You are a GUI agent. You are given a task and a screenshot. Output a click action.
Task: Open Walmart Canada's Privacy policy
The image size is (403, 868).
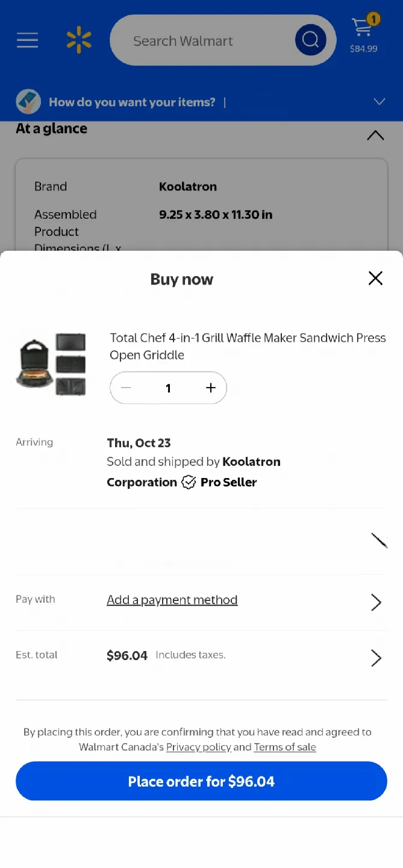pos(199,747)
